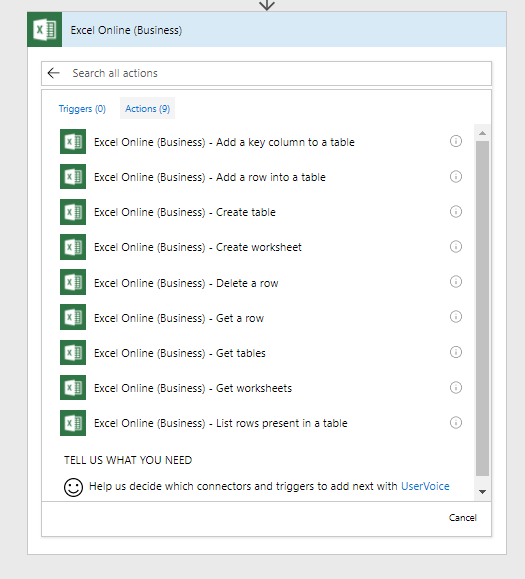
Task: Click Excel icon beside List rows present
Action: pos(73,423)
